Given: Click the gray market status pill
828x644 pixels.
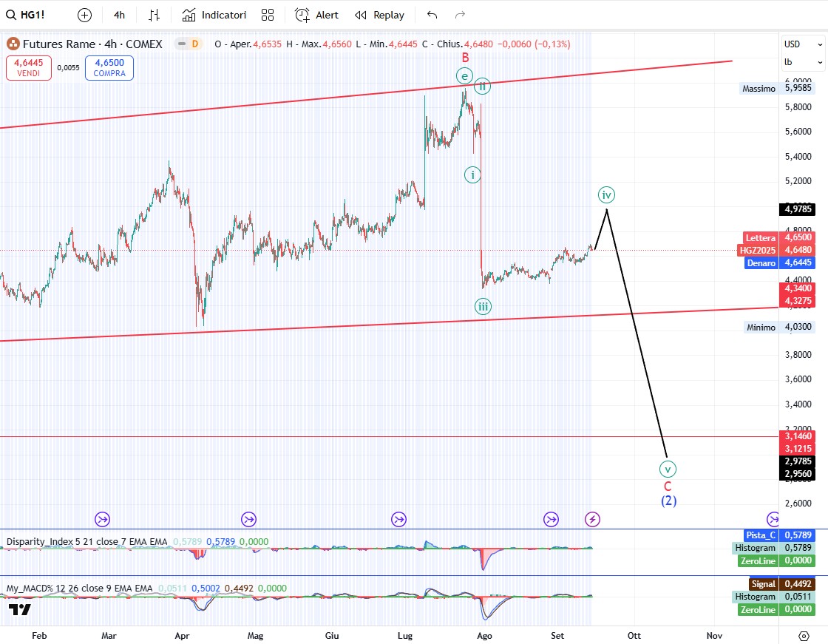Looking at the screenshot, I should [182, 44].
